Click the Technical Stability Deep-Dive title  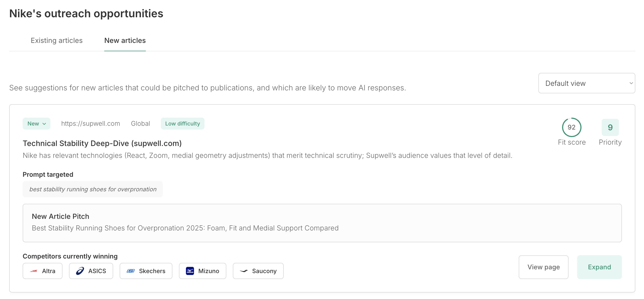(102, 143)
